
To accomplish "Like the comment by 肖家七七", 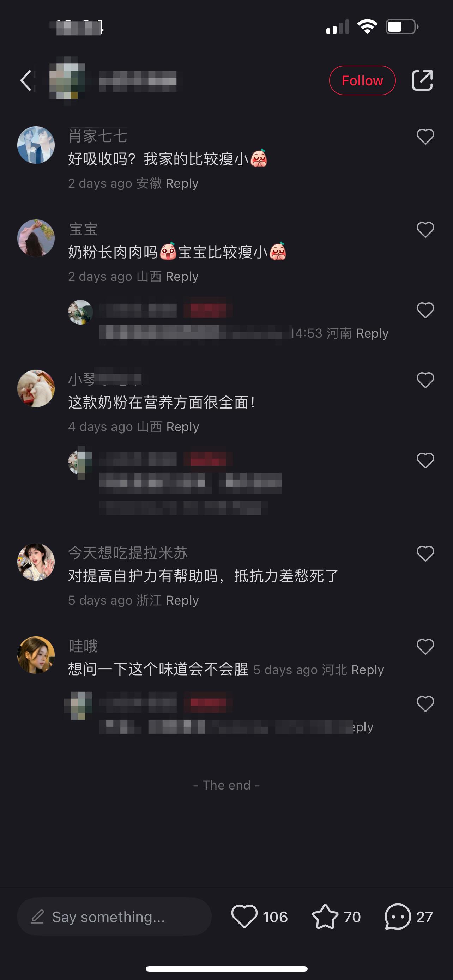I will pos(425,137).
